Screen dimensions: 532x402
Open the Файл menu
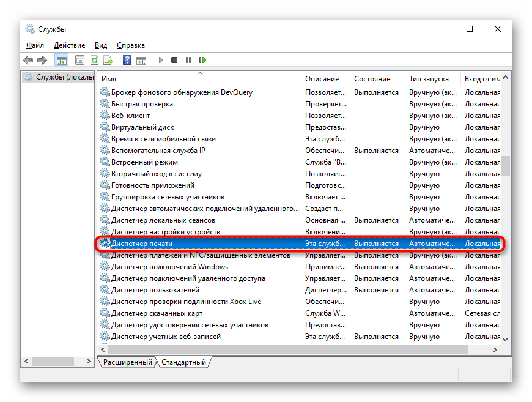[x=35, y=45]
